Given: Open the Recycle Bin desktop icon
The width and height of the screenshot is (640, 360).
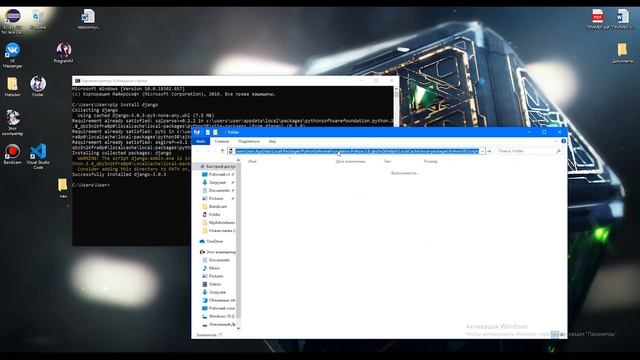Looking at the screenshot, I should (x=38, y=20).
